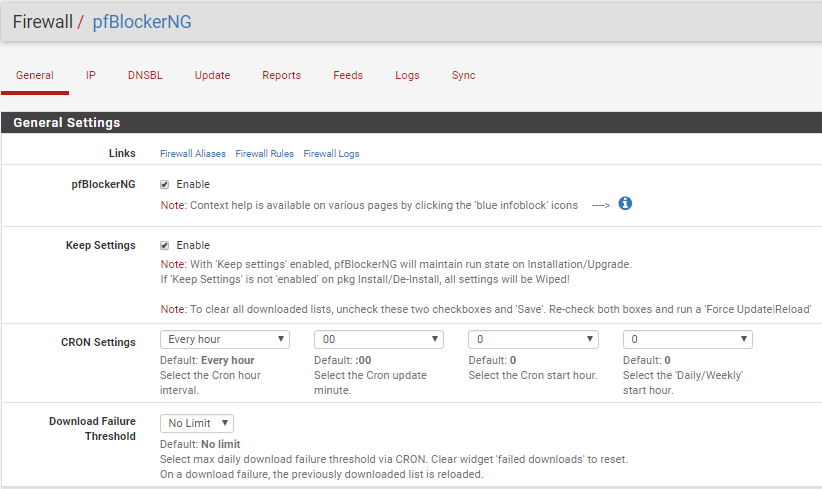Toggle the pfBlockerNG Enable checkbox
822x489 pixels.
(165, 184)
